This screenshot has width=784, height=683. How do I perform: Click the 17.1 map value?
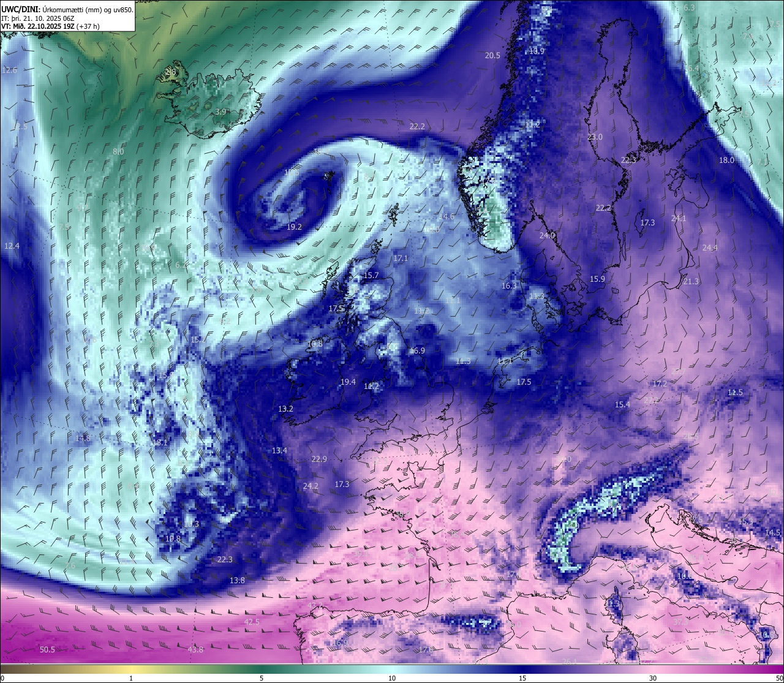pos(401,258)
